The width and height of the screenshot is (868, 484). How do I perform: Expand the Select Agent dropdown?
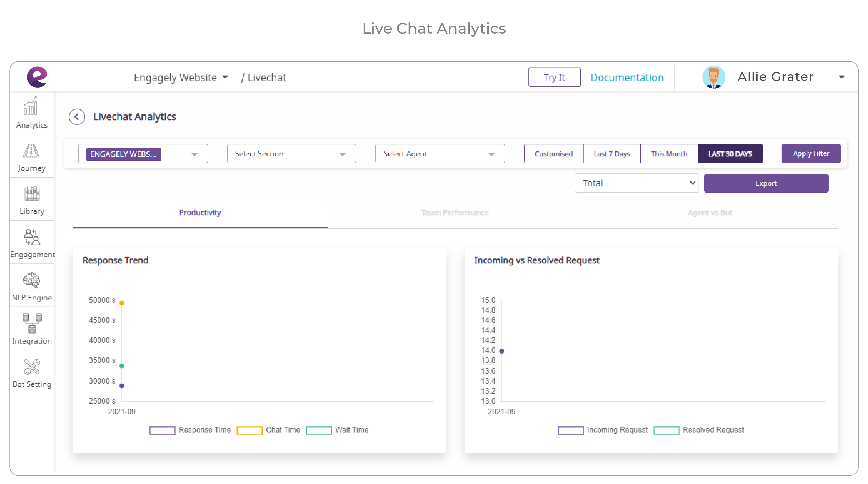click(x=439, y=153)
